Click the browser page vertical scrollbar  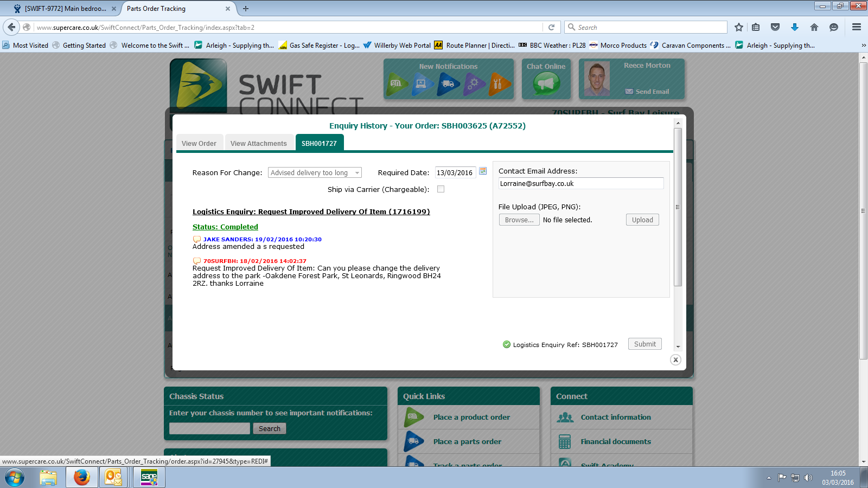864,211
